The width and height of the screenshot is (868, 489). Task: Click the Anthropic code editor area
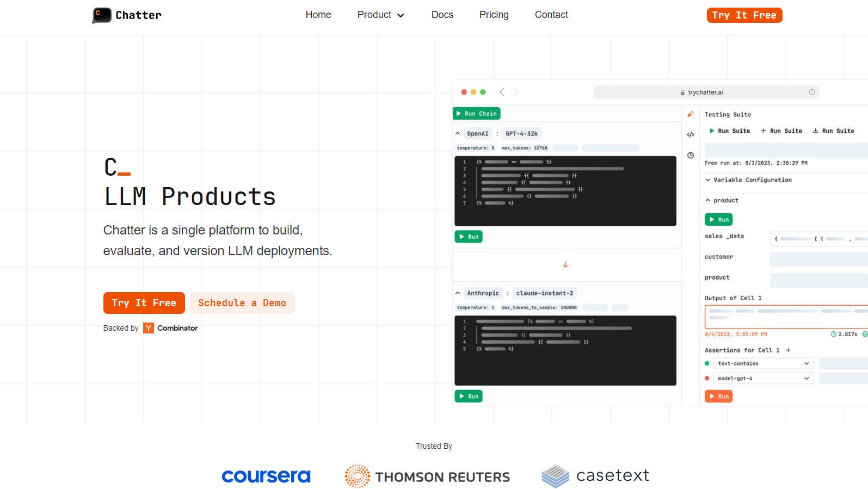(x=565, y=350)
